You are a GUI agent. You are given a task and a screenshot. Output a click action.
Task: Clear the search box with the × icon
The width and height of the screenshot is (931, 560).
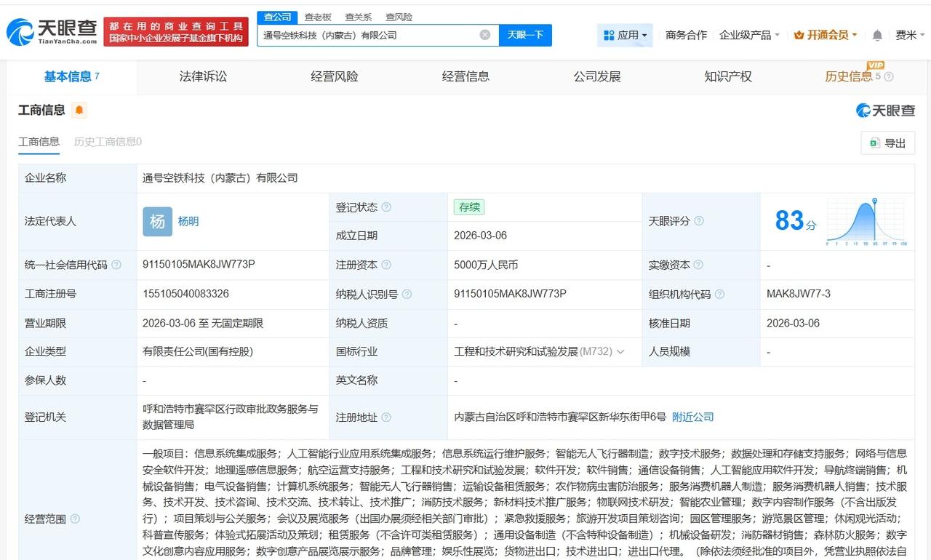tap(484, 34)
